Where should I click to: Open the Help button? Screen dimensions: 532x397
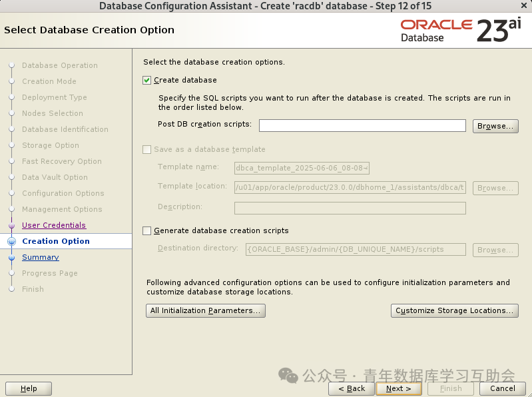tap(29, 388)
